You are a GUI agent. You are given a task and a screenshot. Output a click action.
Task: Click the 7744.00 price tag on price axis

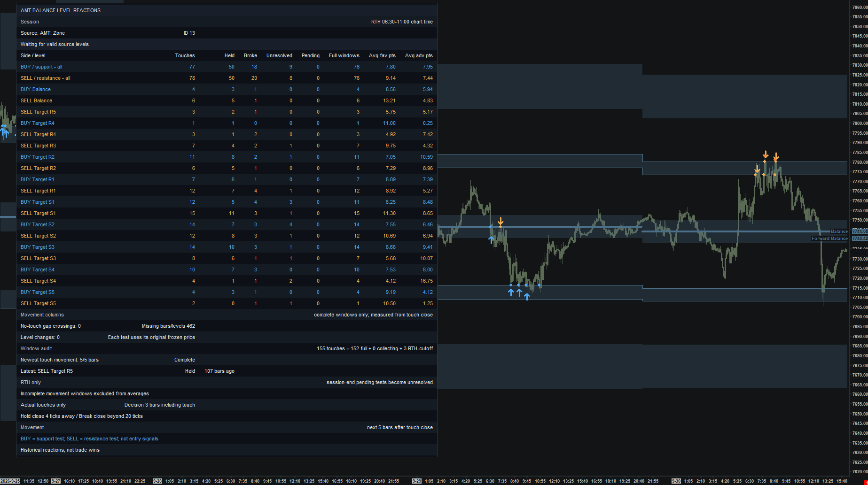point(860,231)
